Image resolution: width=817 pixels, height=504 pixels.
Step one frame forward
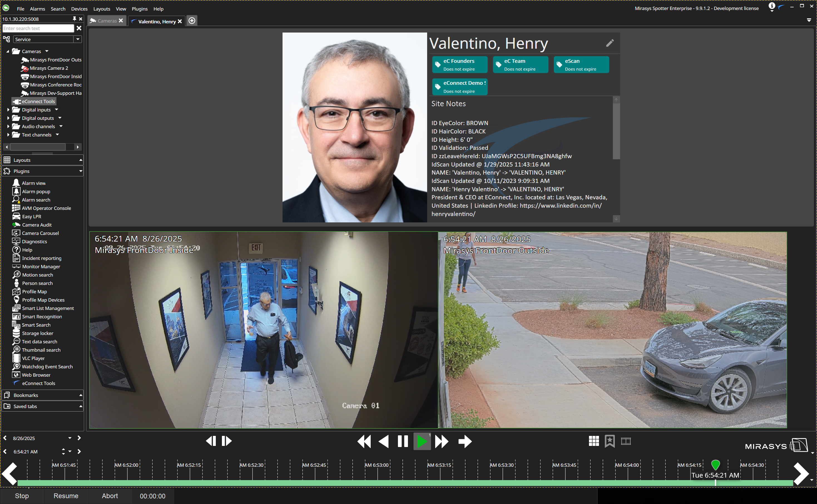tap(227, 441)
